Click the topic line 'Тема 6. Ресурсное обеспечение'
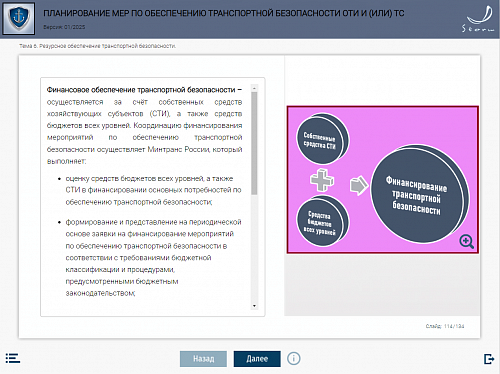500x374 pixels. 97,46
